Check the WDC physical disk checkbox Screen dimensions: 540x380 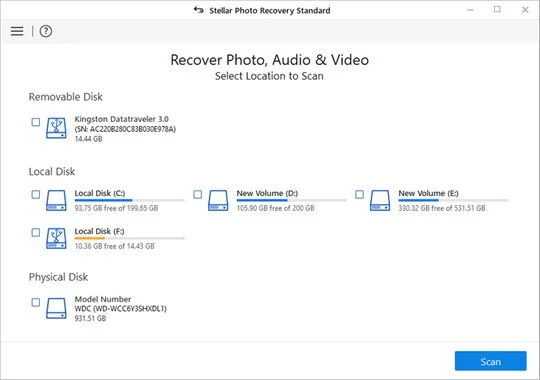(x=35, y=302)
